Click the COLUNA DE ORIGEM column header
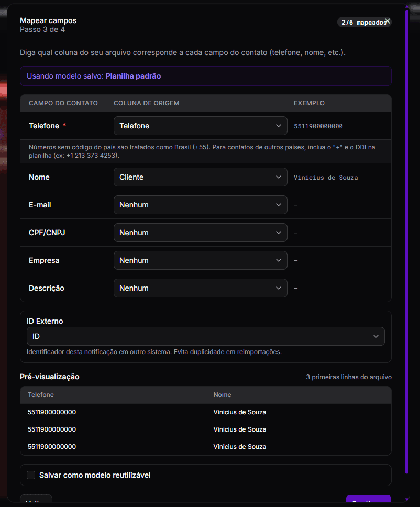Image resolution: width=420 pixels, height=507 pixels. pos(147,103)
